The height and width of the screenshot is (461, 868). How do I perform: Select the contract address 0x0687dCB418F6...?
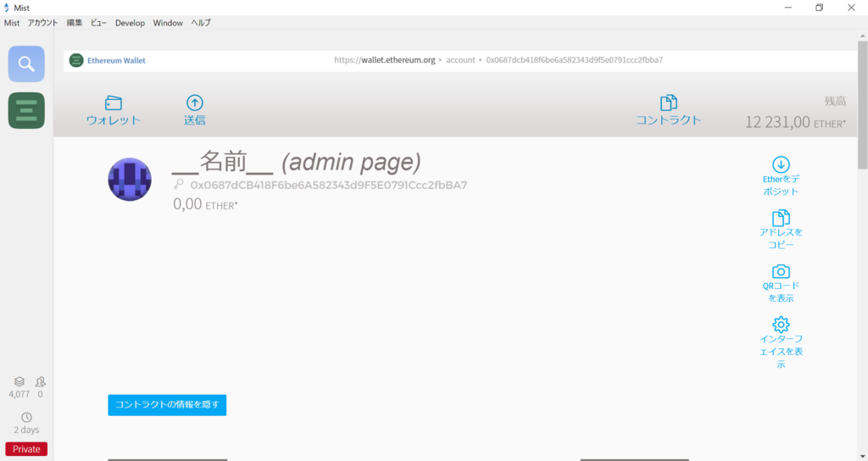click(329, 186)
